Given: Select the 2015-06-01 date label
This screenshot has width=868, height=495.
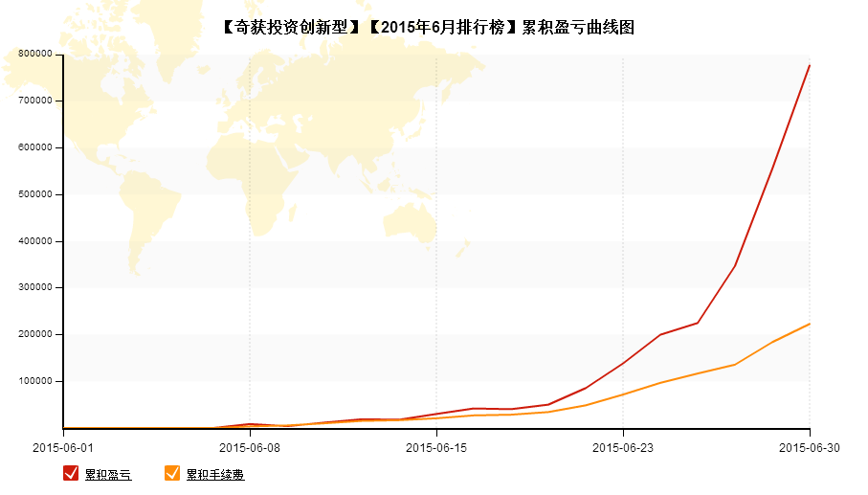Looking at the screenshot, I should [63, 448].
